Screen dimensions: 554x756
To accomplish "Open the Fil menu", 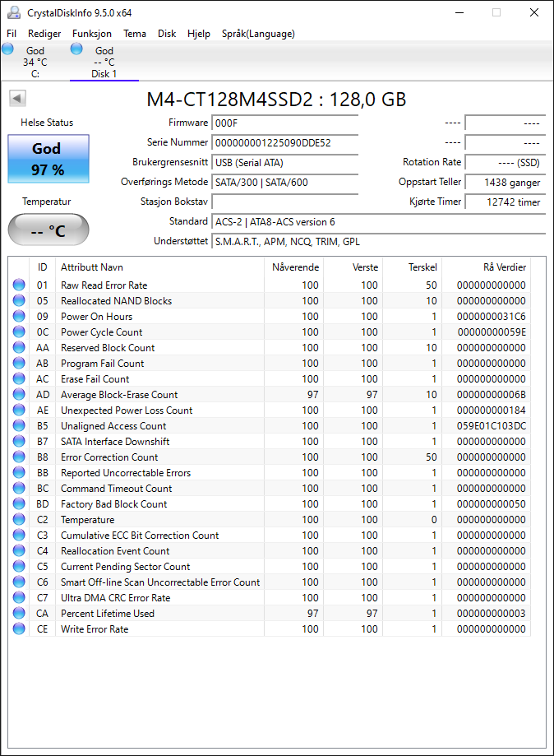I will (12, 34).
